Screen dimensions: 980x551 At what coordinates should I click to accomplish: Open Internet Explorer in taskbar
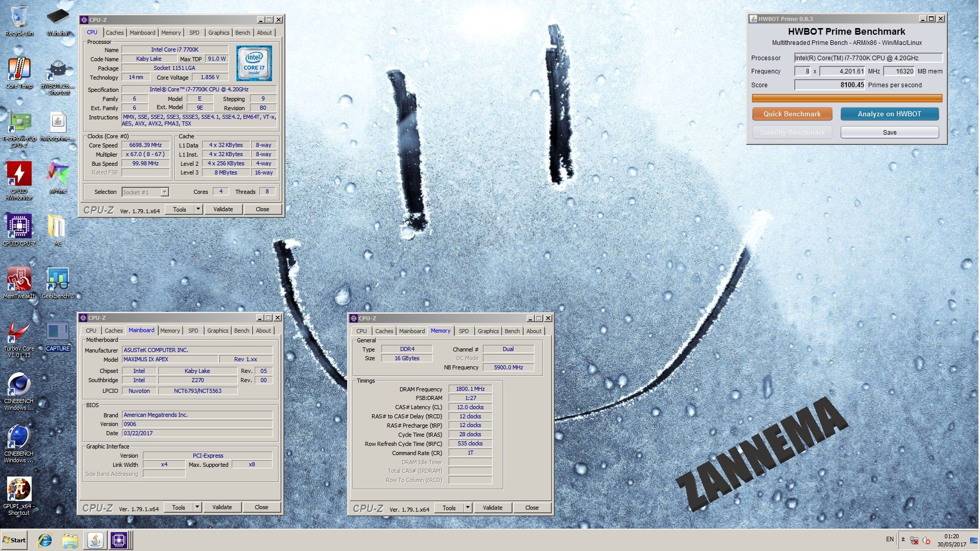pos(45,540)
